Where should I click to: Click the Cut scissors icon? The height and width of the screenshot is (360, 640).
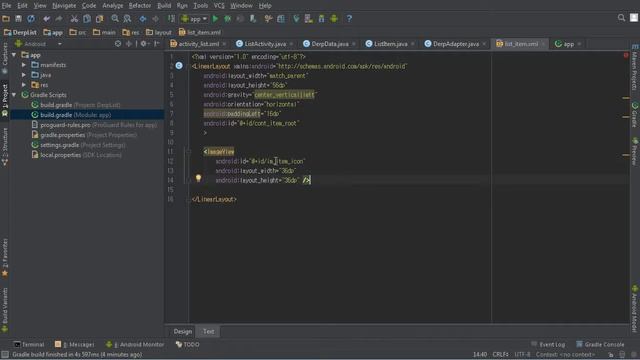[74, 19]
